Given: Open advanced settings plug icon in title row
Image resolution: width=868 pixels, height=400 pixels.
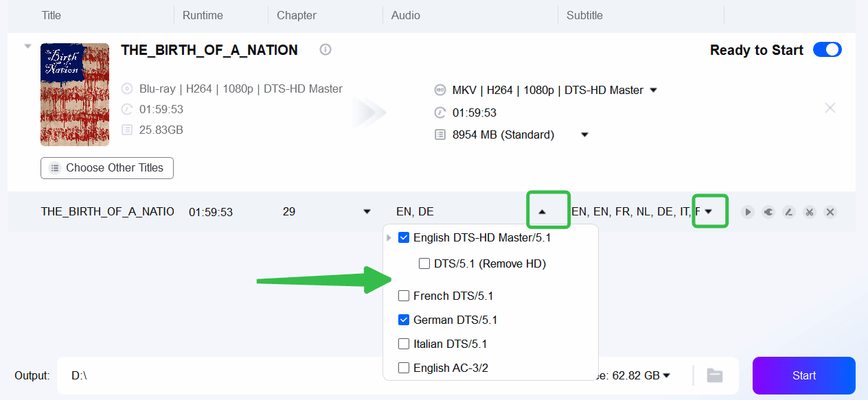Looking at the screenshot, I should 768,212.
